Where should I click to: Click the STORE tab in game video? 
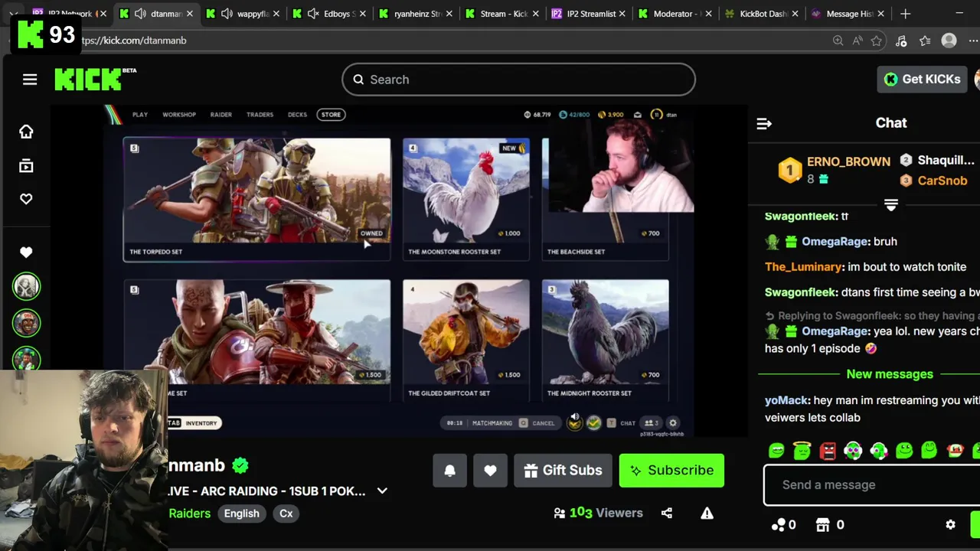(331, 115)
